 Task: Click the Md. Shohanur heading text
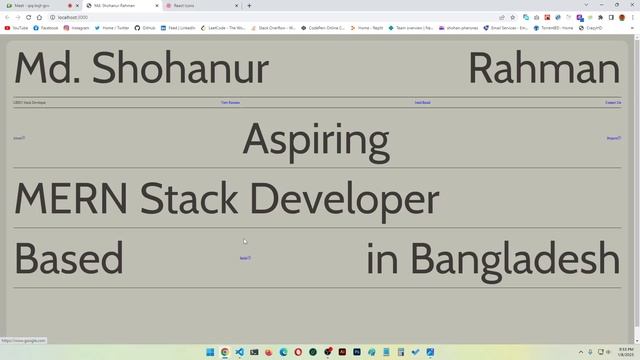[x=141, y=68]
